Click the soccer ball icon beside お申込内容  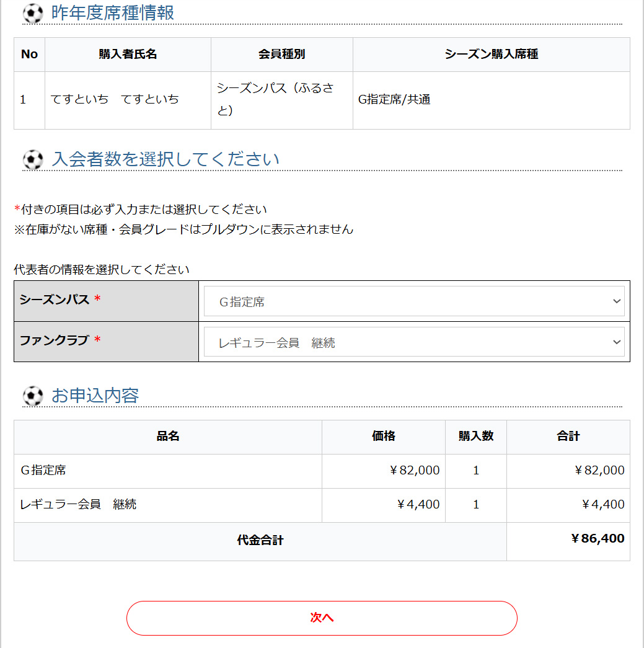(32, 396)
